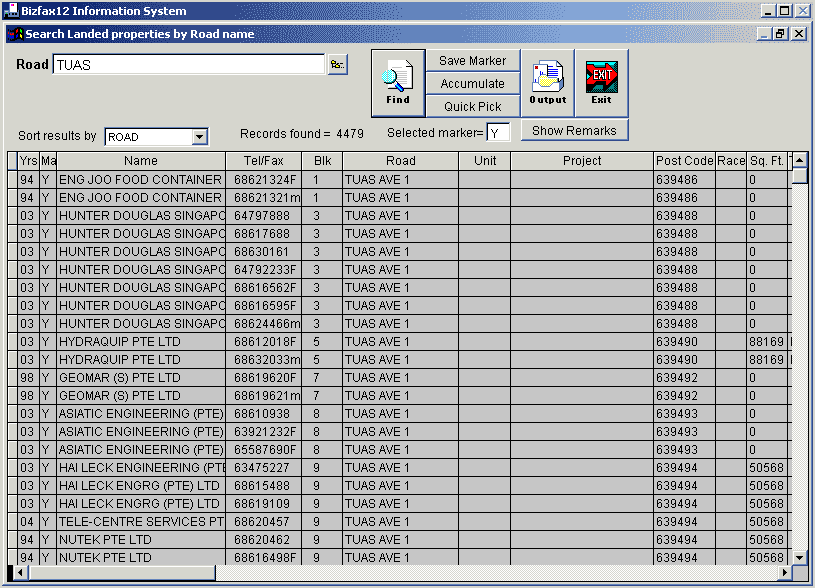This screenshot has height=588, width=815.
Task: Click the tel cell 64797888
Action: (x=264, y=216)
